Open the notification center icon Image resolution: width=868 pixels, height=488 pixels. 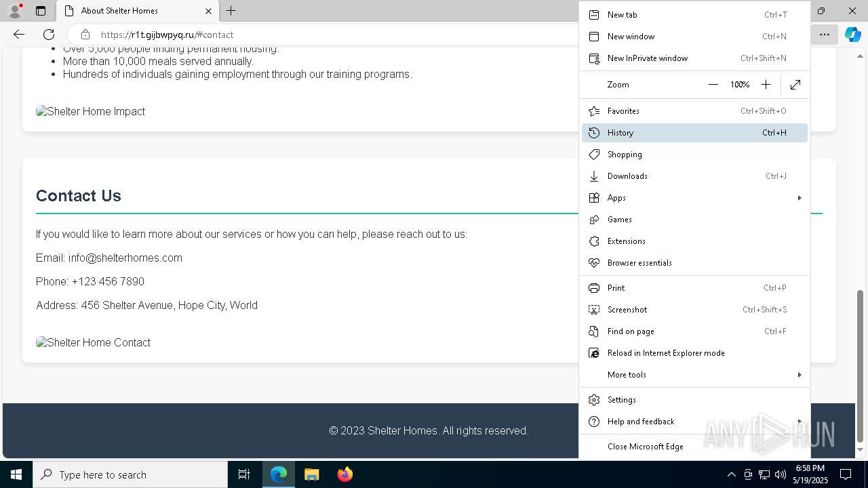click(x=846, y=474)
